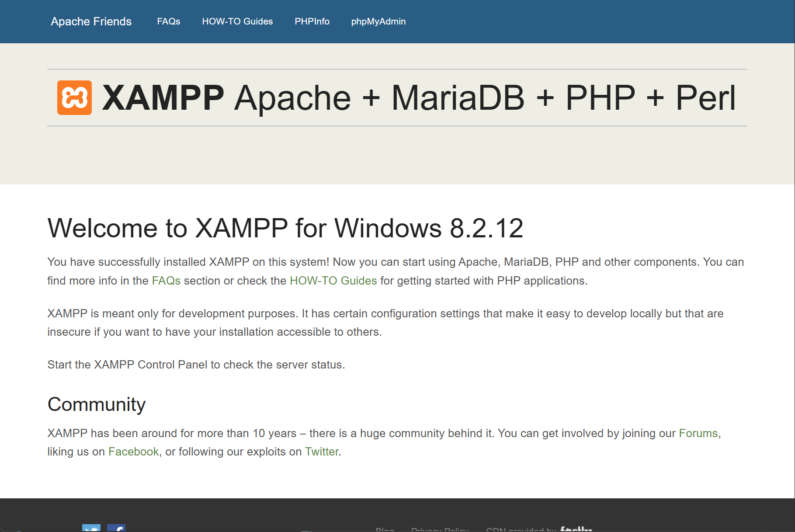Open the Facebook icon in the footer
Image resolution: width=795 pixels, height=532 pixels.
[116, 528]
